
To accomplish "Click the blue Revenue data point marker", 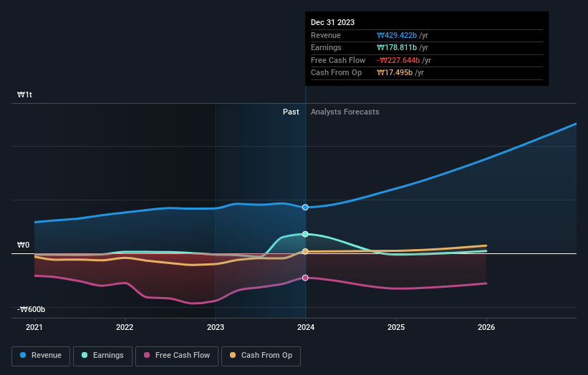I will click(x=305, y=207).
